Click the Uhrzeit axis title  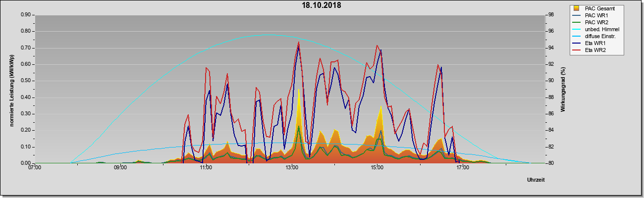pyautogui.click(x=536, y=180)
